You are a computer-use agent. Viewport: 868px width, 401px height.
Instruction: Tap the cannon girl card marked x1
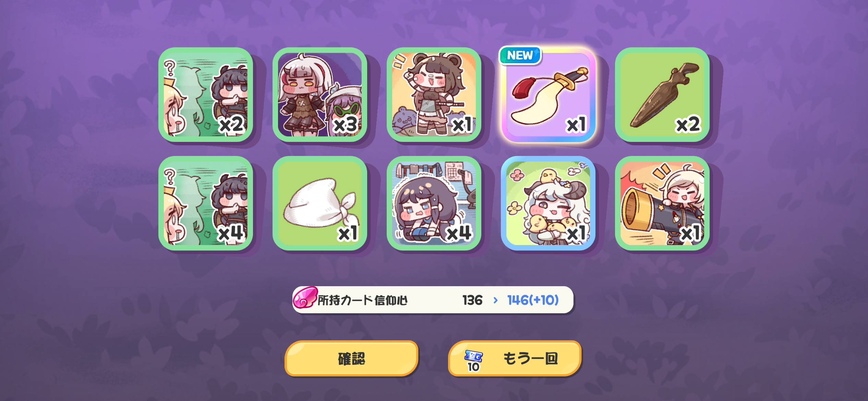(x=662, y=203)
